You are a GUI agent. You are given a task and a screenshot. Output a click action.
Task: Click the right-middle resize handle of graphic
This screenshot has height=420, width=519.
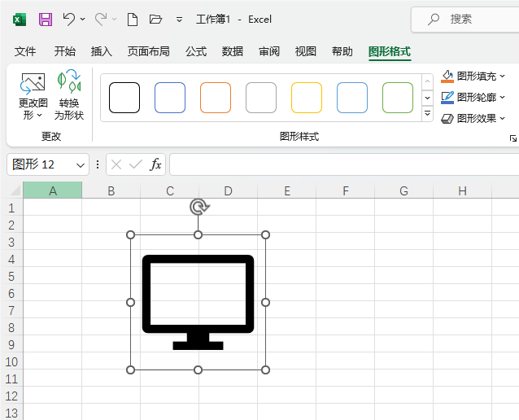265,302
